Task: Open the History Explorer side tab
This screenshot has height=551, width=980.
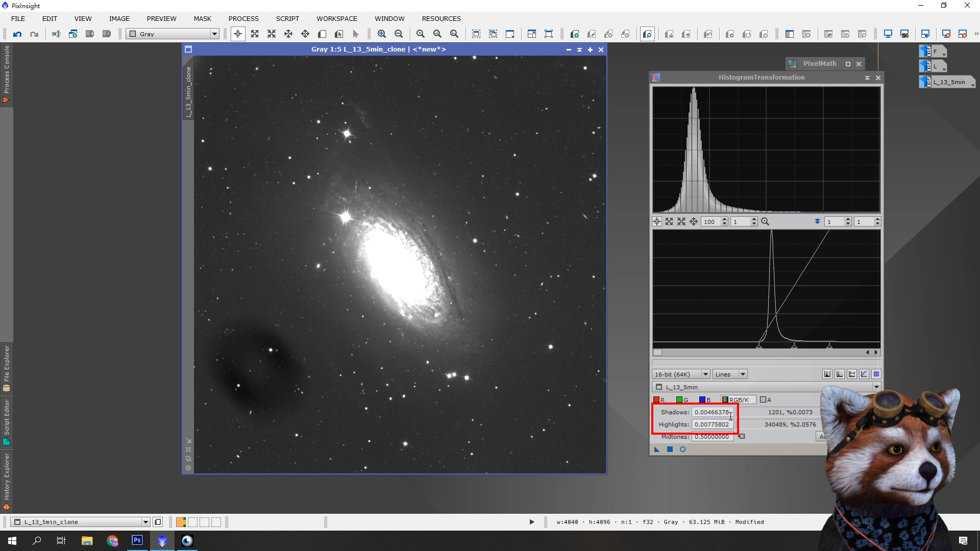Action: [6, 482]
